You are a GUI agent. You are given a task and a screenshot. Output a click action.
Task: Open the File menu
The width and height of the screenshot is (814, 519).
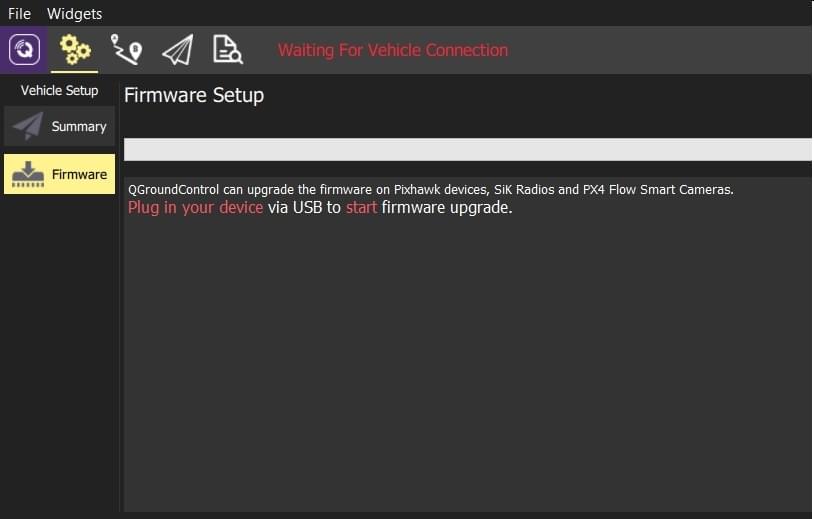(19, 13)
